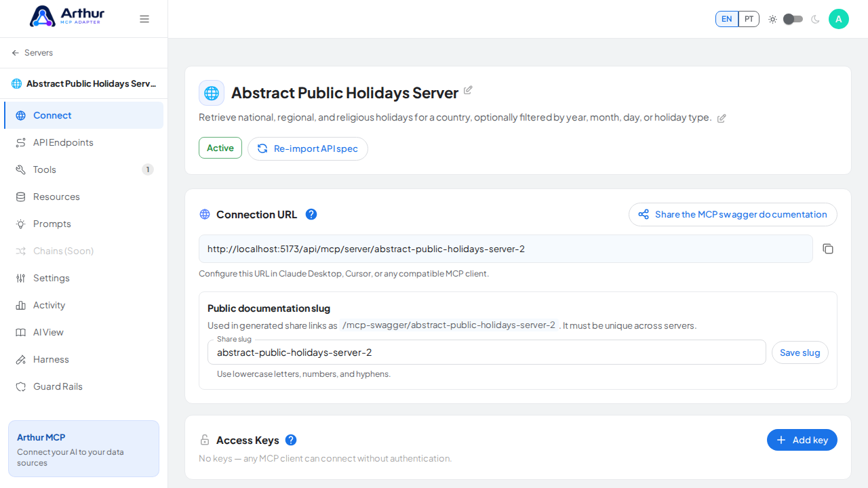Open Connection URL help tooltip icon
The width and height of the screenshot is (868, 488).
coord(311,214)
